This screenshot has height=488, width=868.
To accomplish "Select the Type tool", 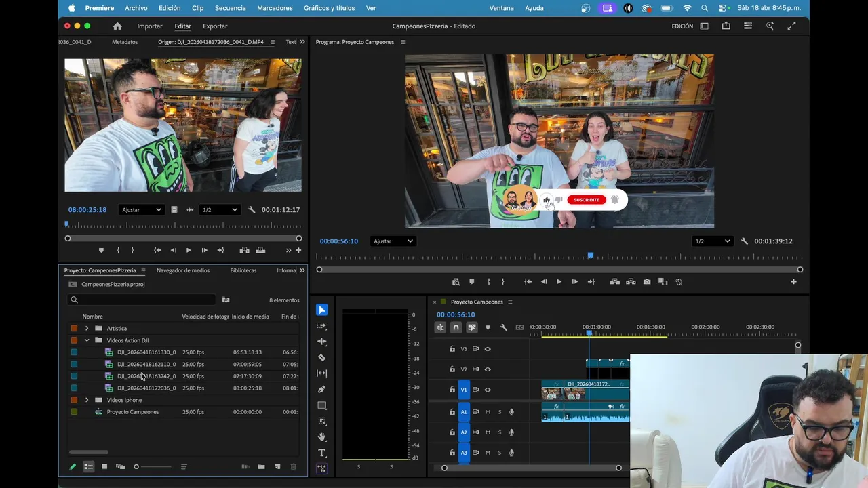I will tap(322, 453).
